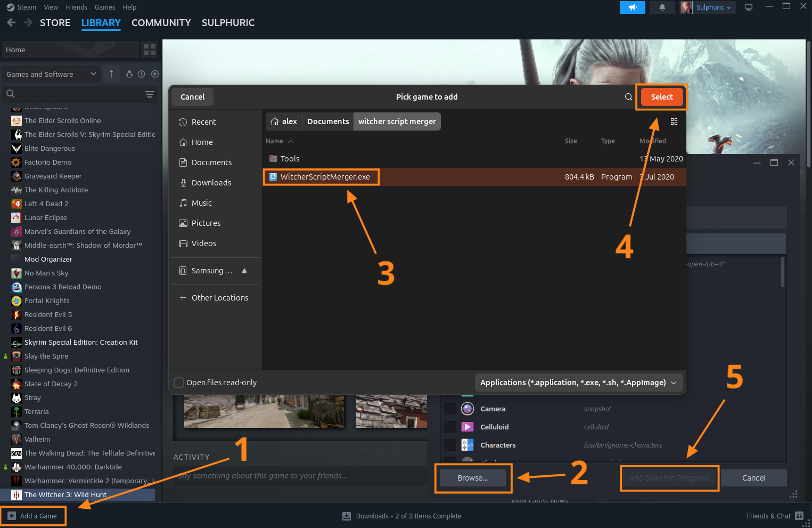The width and height of the screenshot is (812, 528).
Task: Click the library collections grid icon
Action: pyautogui.click(x=150, y=50)
